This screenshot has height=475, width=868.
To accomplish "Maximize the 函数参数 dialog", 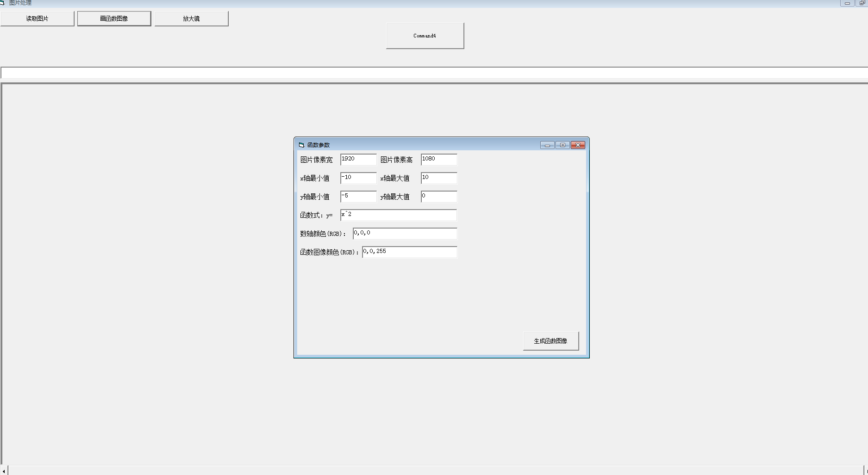I will pyautogui.click(x=562, y=145).
